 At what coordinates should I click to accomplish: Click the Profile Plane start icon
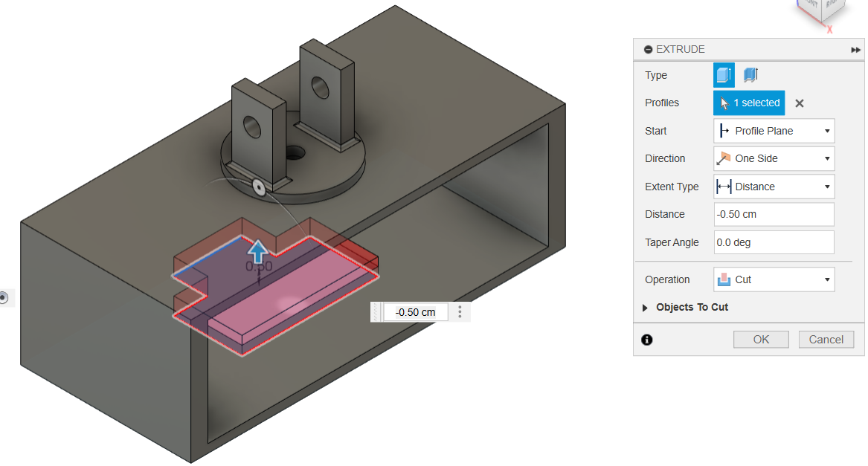(x=724, y=131)
